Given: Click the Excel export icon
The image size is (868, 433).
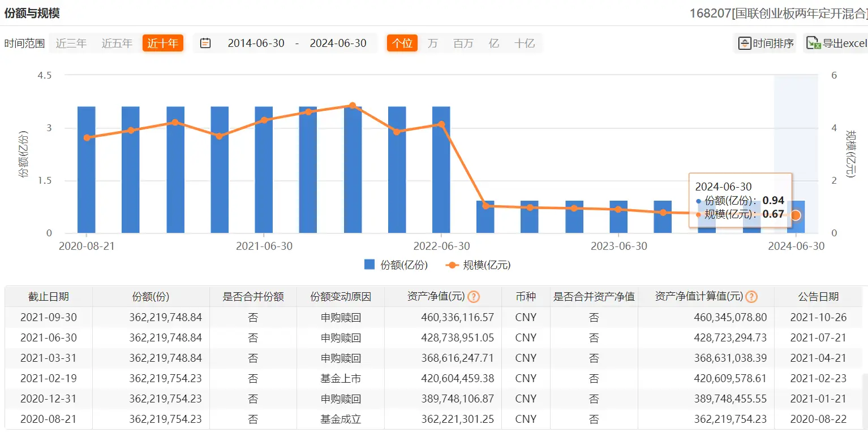Looking at the screenshot, I should pyautogui.click(x=813, y=43).
